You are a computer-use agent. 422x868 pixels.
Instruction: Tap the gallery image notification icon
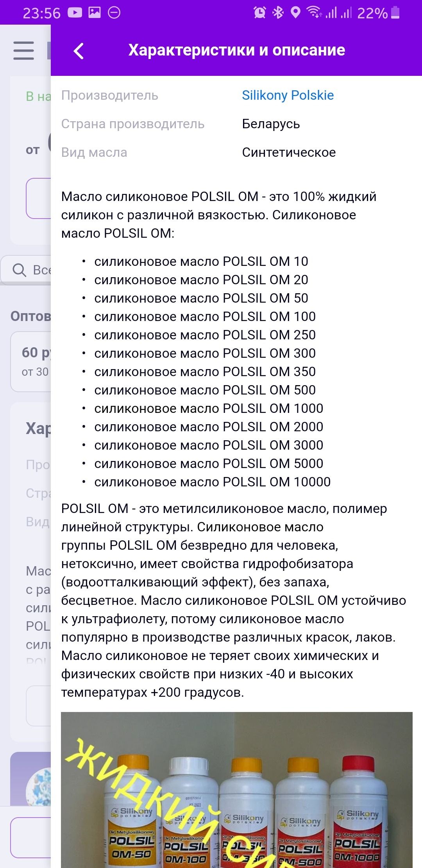pos(95,13)
